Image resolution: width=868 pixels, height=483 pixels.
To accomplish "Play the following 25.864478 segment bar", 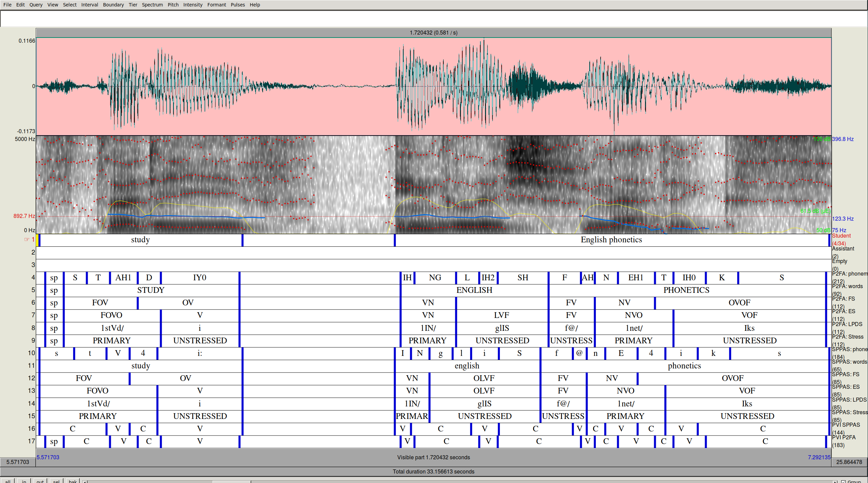I will pyautogui.click(x=849, y=462).
